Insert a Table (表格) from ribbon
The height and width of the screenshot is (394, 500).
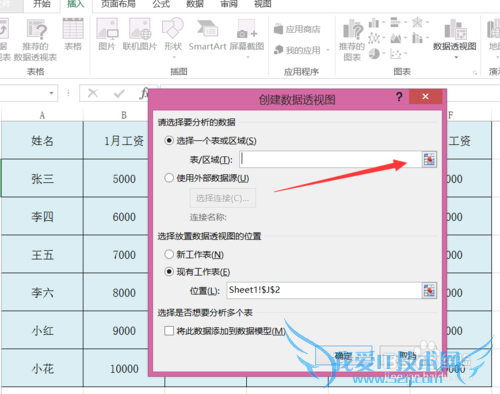(73, 35)
